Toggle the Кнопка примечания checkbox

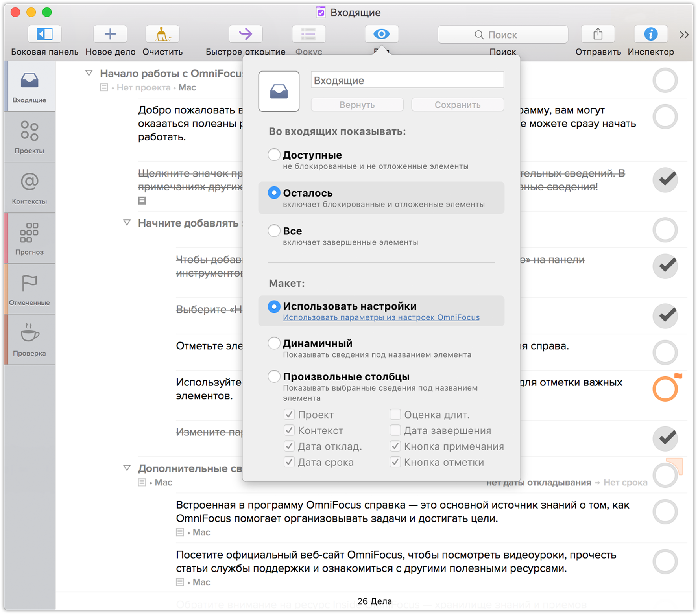[x=395, y=446]
